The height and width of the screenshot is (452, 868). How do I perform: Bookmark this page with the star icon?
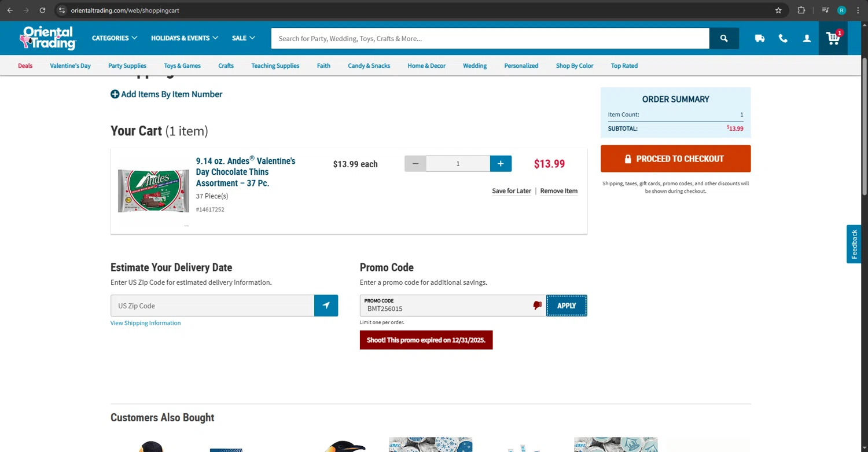[778, 10]
